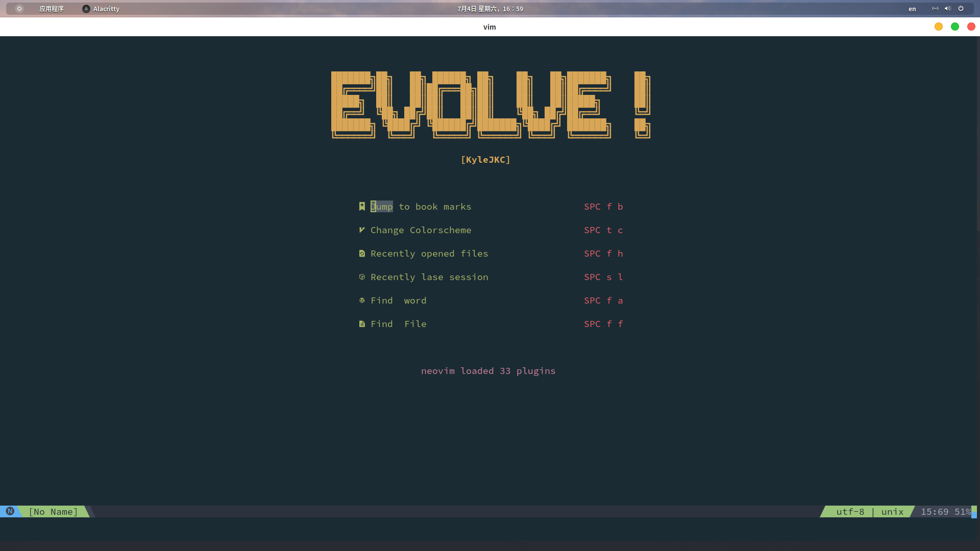Viewport: 980px width, 551px height.
Task: Open the 应用程序 applications menu
Action: click(51, 9)
